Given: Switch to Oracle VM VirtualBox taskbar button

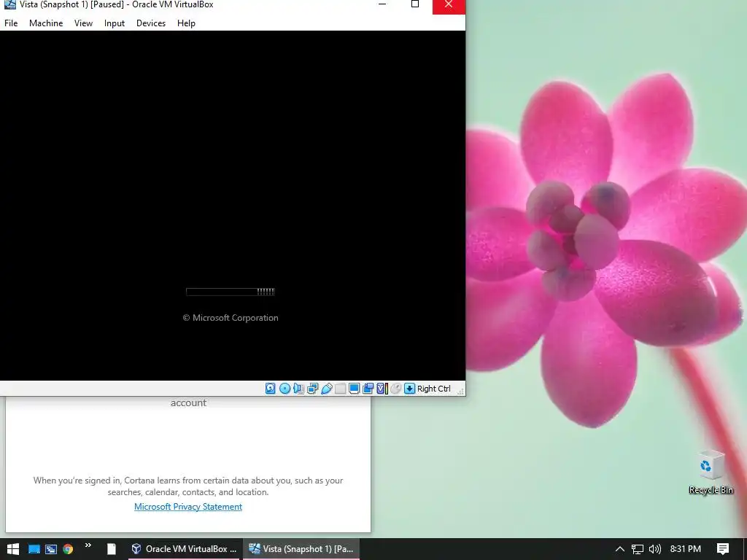Looking at the screenshot, I should coord(184,549).
